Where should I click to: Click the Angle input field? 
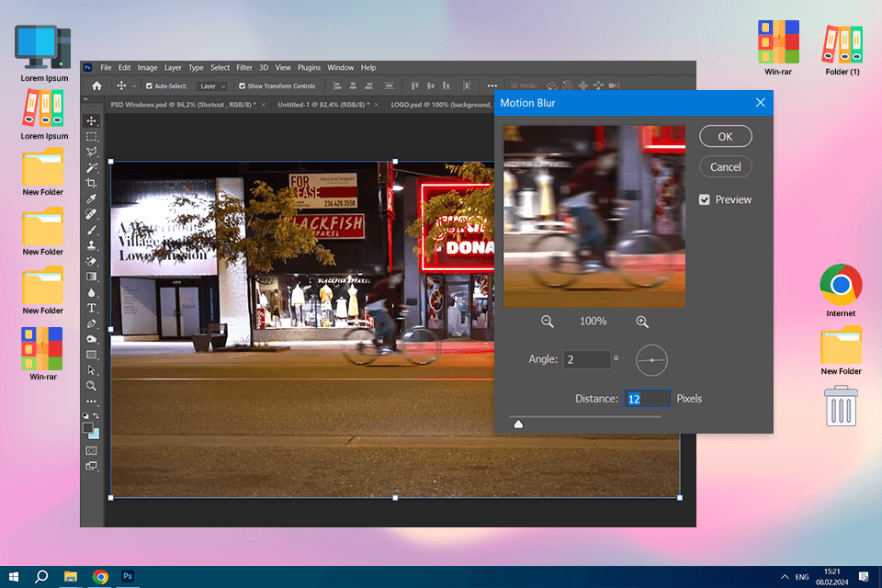(x=587, y=359)
